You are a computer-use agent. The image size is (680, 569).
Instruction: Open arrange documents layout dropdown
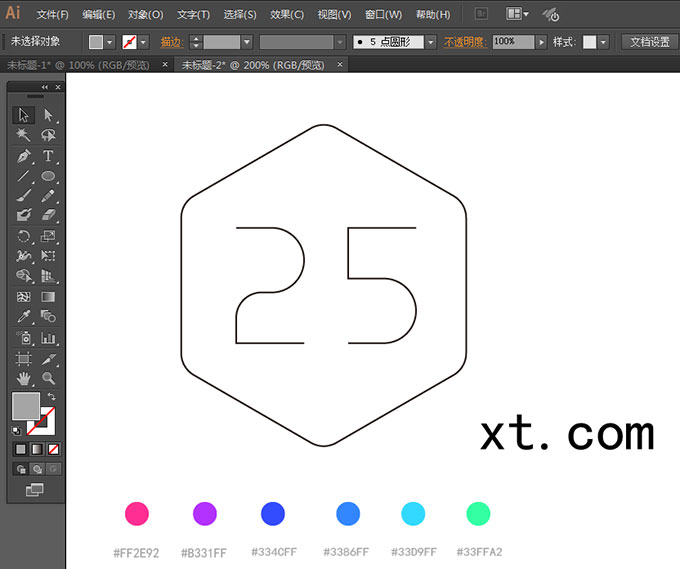pos(517,14)
